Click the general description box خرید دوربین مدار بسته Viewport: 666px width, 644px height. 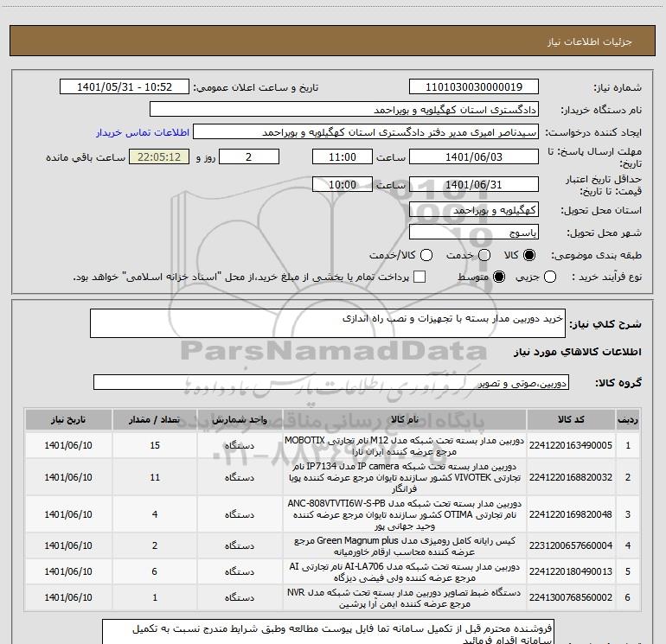tap(328, 323)
